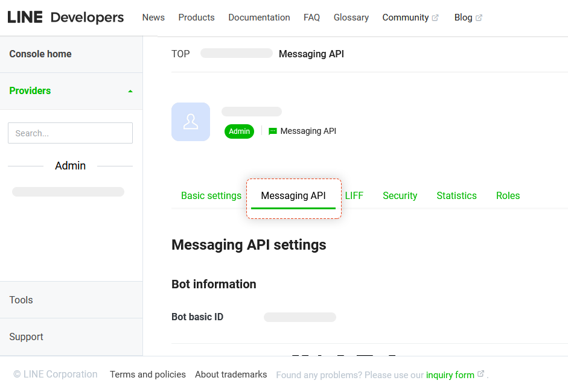Screen dimensions: 568x392
Task: Switch to the Basic settings tab
Action: [211, 196]
